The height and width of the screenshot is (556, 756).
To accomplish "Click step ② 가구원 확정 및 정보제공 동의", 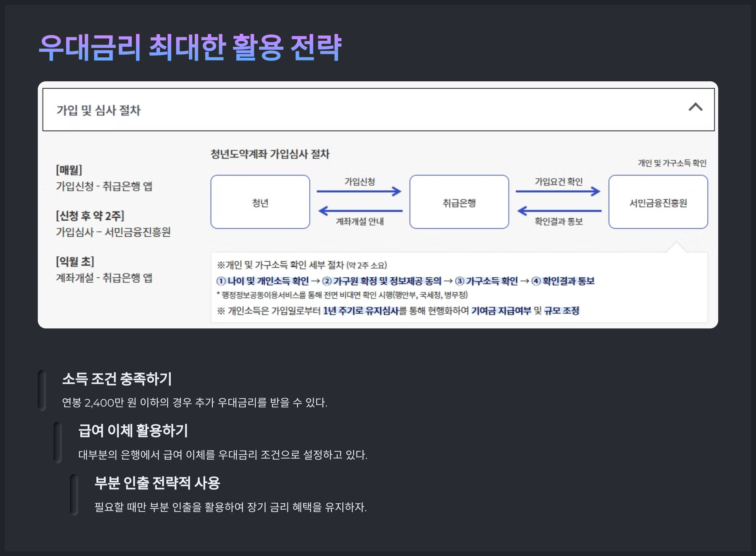I will 382,281.
